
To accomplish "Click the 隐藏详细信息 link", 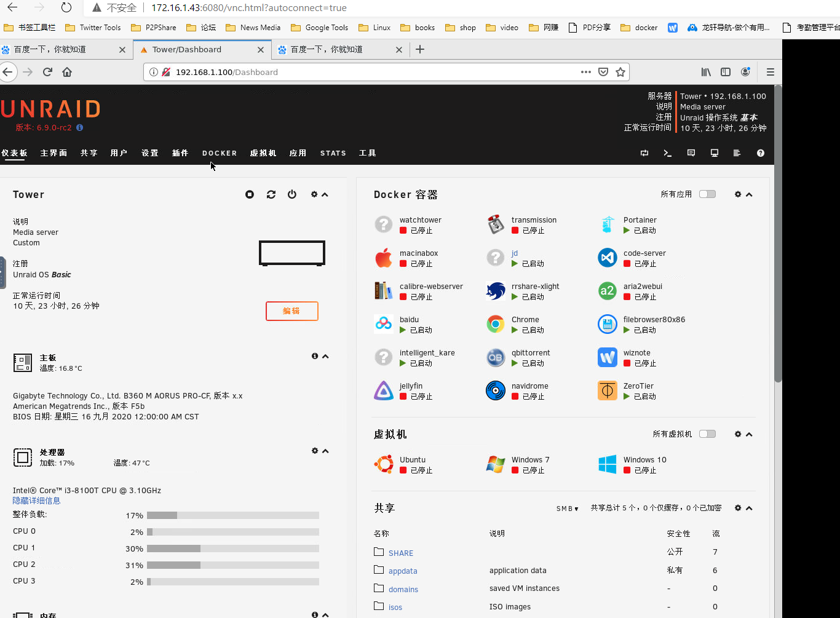I will tap(37, 501).
